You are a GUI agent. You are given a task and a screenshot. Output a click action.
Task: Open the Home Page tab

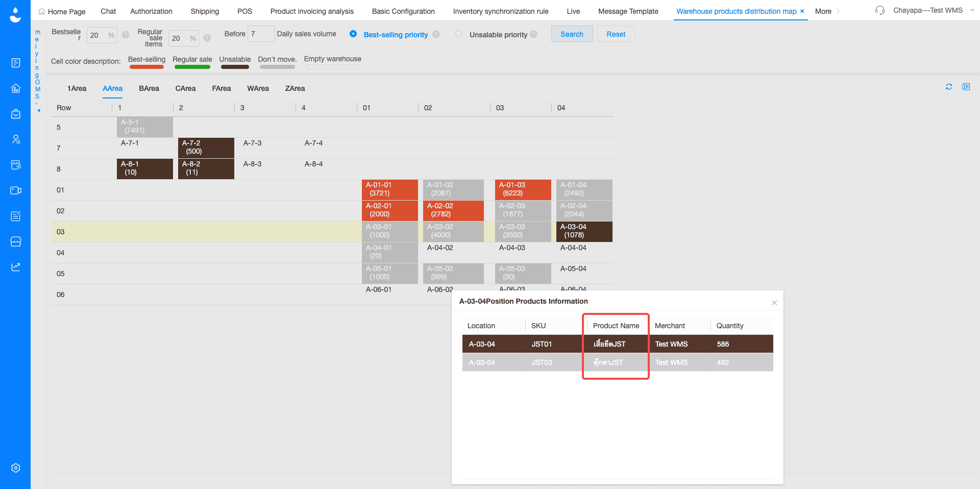coord(62,11)
